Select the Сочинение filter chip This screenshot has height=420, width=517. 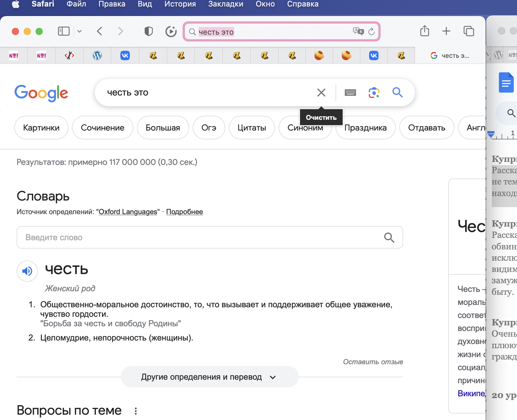tap(103, 128)
